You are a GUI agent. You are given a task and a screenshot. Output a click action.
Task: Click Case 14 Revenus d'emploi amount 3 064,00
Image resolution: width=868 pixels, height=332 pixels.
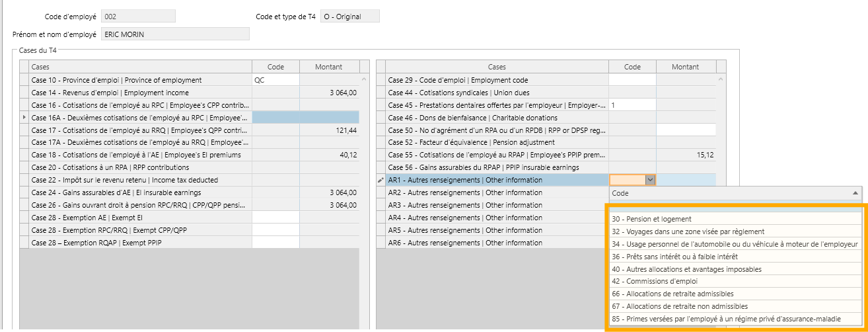point(329,93)
